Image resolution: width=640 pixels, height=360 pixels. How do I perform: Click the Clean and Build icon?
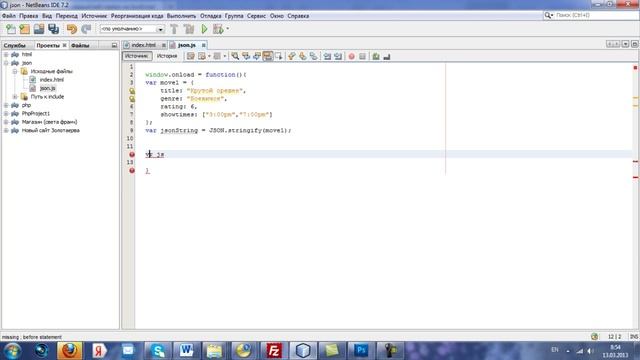tap(189, 29)
